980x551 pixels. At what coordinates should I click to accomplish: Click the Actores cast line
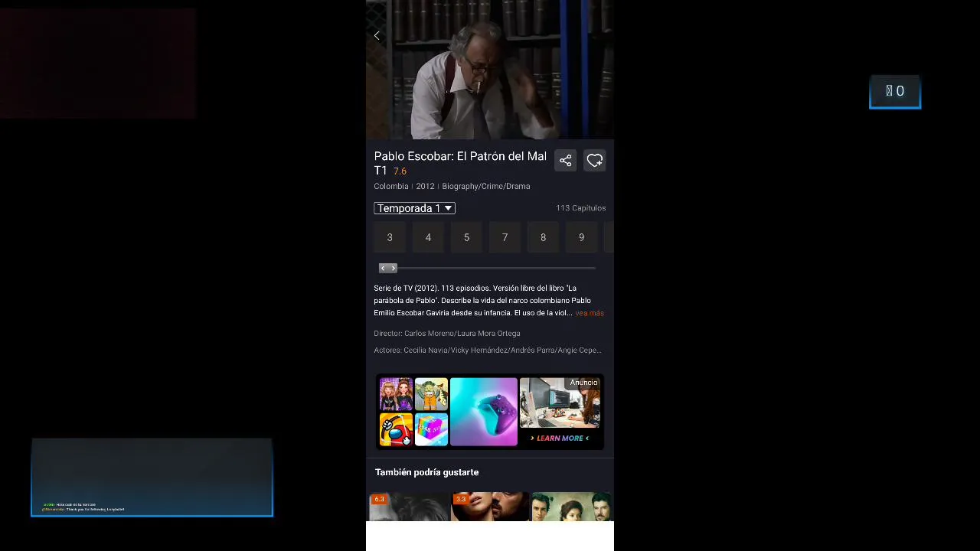coord(488,350)
